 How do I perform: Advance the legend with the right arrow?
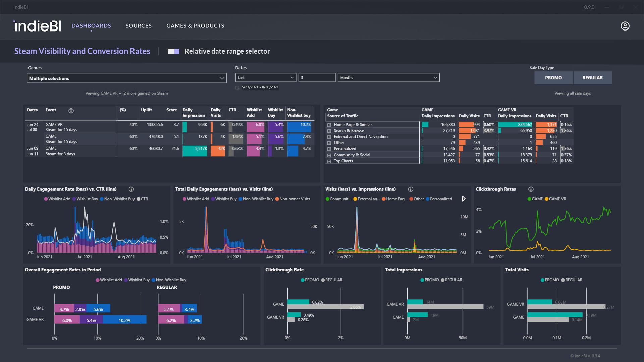pyautogui.click(x=464, y=199)
